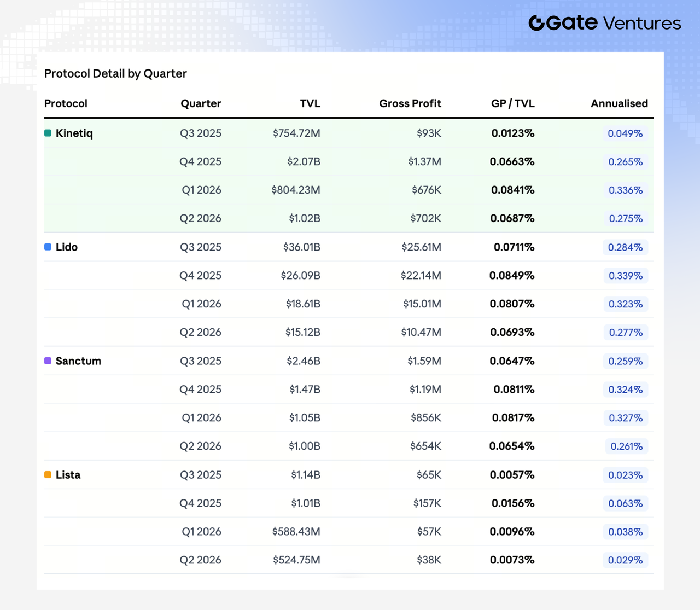Screen dimensions: 700x610
Task: Select the Sanctum protocol name
Action: pos(78,361)
